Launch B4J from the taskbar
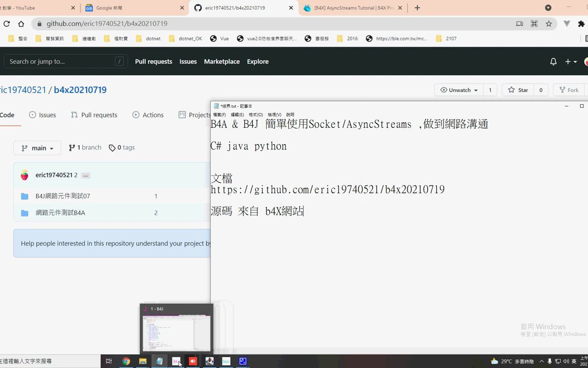Screen dimensions: 588x368 tap(176, 361)
